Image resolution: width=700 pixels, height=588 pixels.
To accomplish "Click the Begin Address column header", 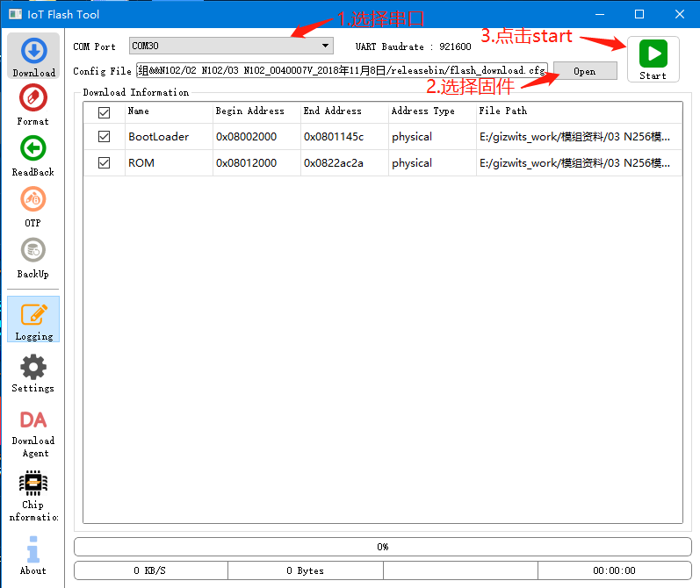I will [250, 111].
